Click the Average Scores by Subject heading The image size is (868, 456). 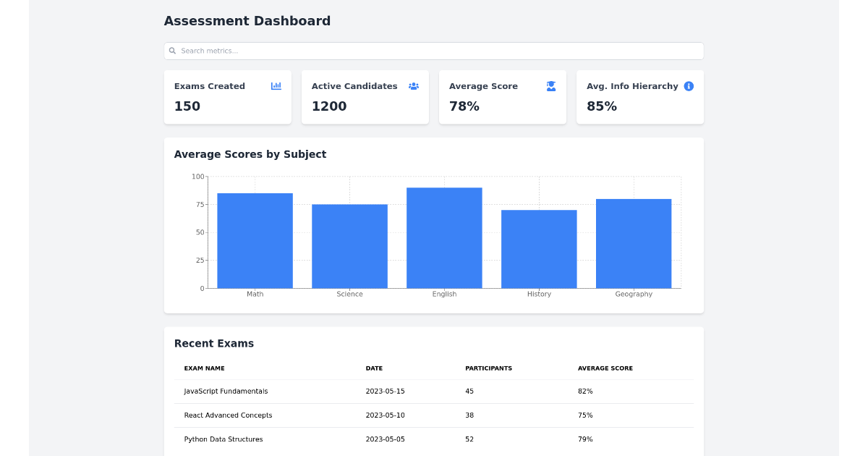click(250, 154)
